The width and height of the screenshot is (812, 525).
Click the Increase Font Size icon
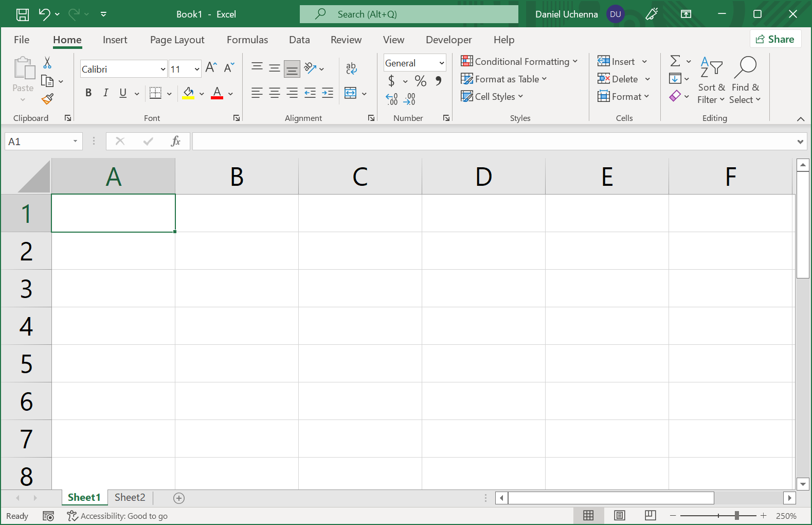point(211,67)
